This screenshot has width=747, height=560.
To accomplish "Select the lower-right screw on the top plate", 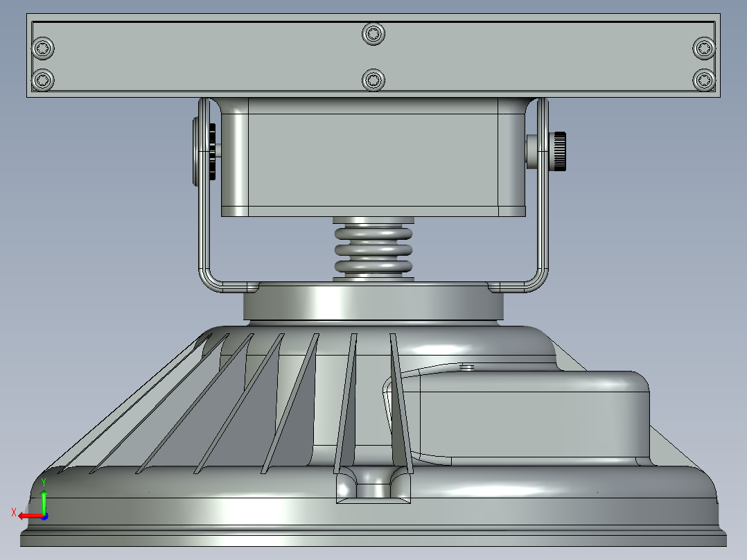I will 703,80.
